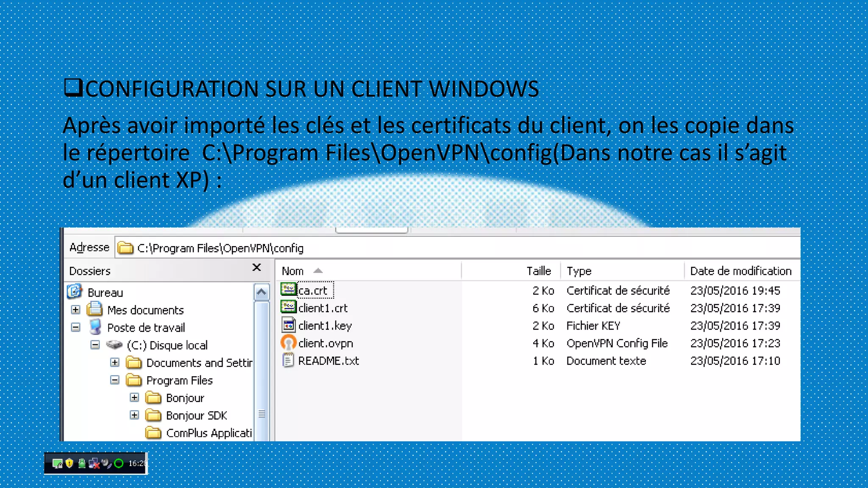The height and width of the screenshot is (488, 868).
Task: Click the green circle tray icon
Action: pos(119,463)
